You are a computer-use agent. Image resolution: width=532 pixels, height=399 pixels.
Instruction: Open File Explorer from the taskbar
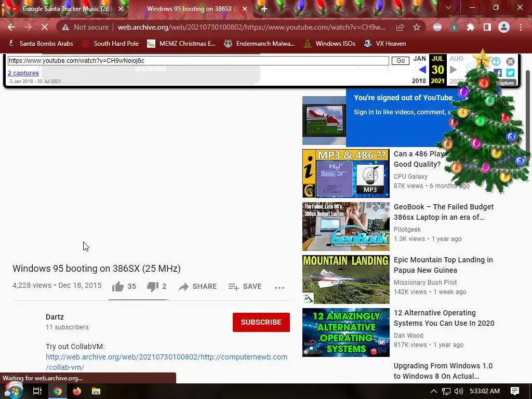96,391
